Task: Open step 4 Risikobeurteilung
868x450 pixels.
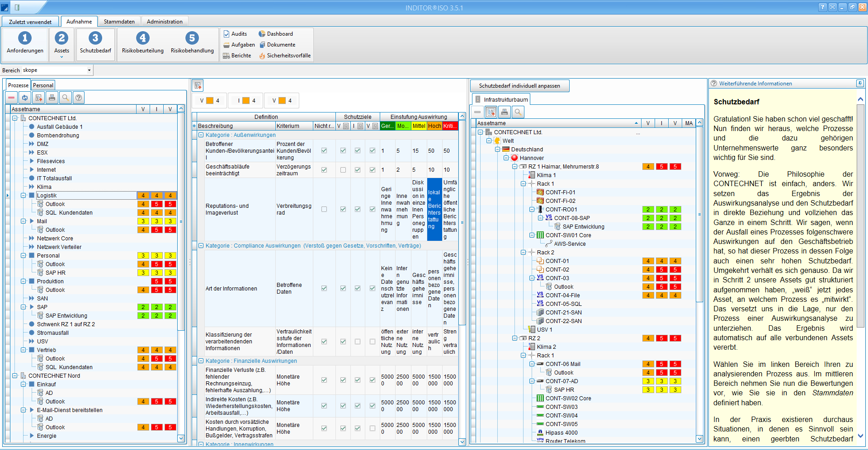Action: [142, 42]
